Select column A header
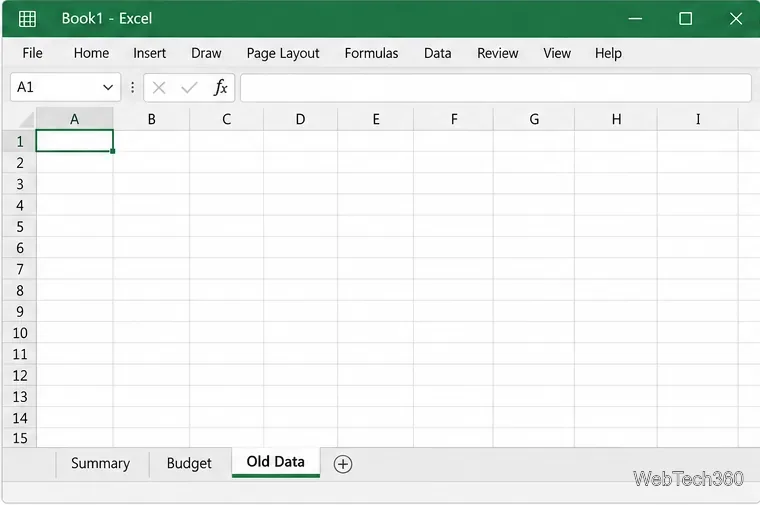 [75, 119]
